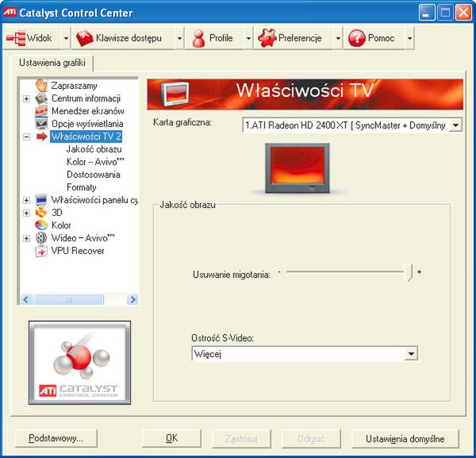Click the ATI logo in title bar
This screenshot has height=458, width=476.
click(x=10, y=13)
